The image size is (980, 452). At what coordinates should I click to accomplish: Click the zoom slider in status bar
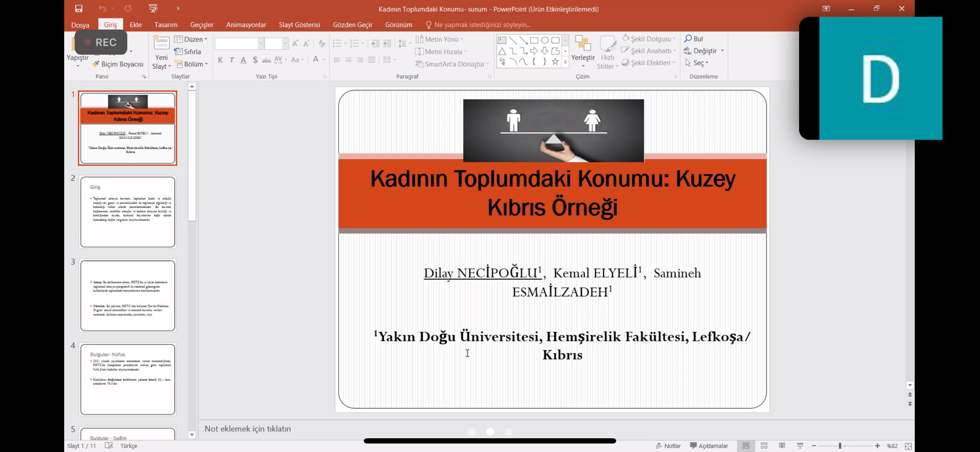tap(840, 446)
